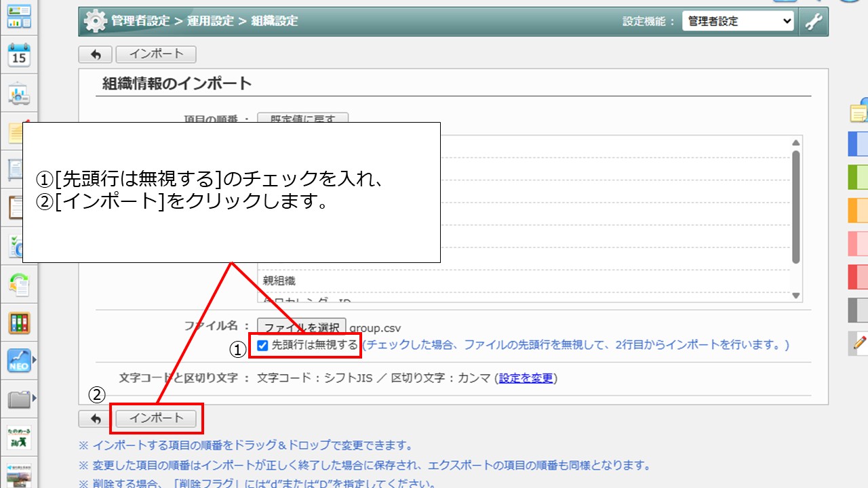Click the pencil edit icon on right edge
Screen dimensions: 868x488
(x=859, y=344)
